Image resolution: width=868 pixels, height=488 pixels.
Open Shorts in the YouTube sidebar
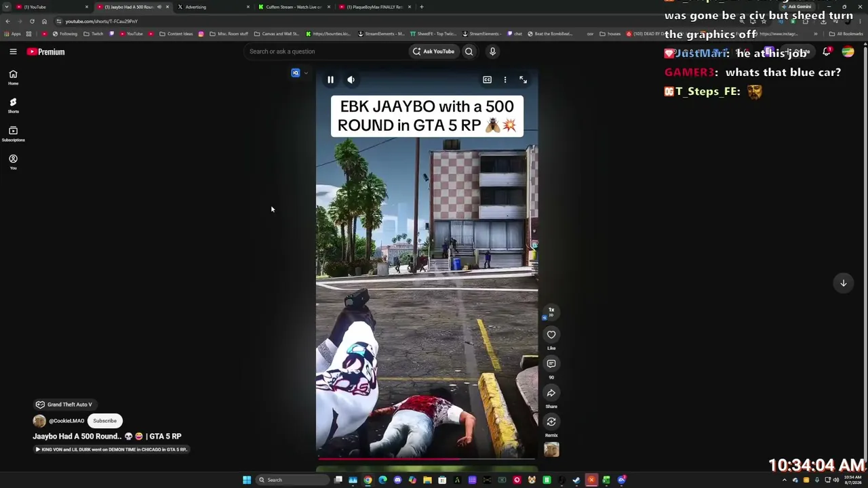[x=13, y=106]
